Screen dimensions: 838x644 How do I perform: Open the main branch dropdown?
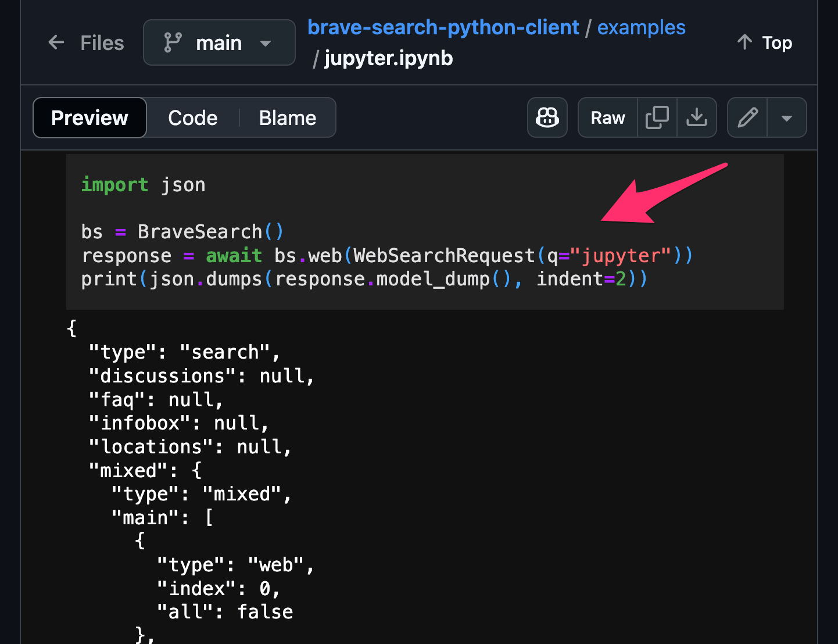219,42
